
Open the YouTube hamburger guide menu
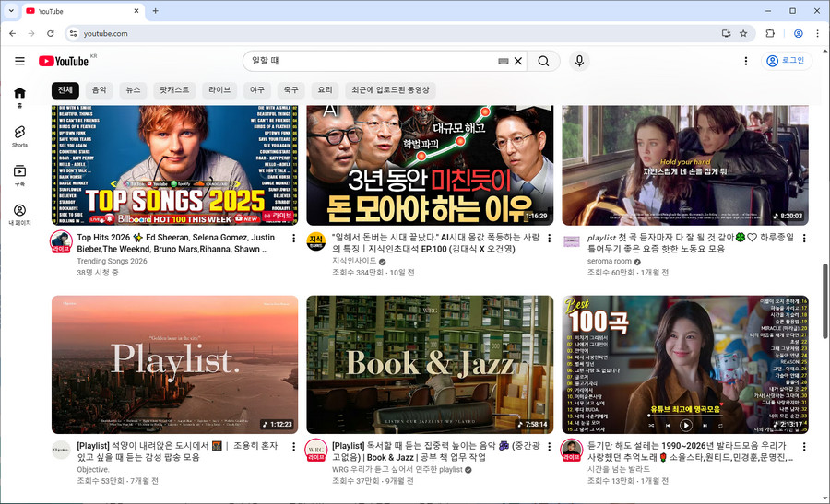[19, 61]
